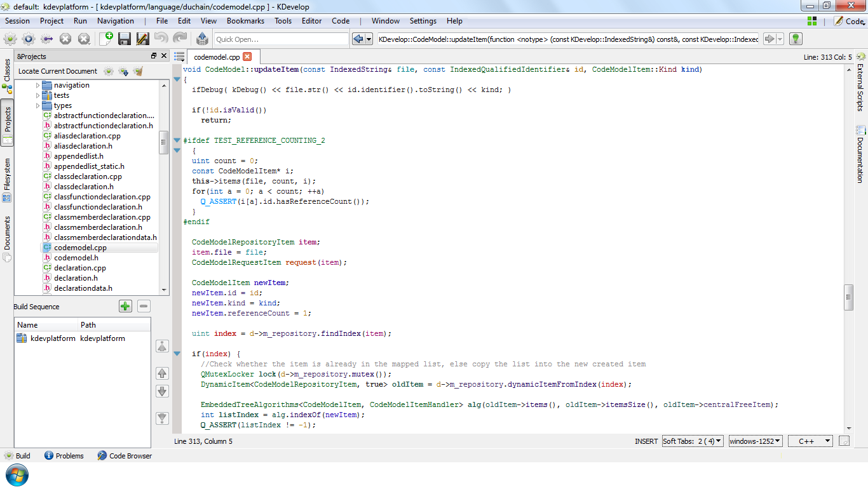
Task: Open the C++ syntax mode dropdown
Action: [x=810, y=441]
